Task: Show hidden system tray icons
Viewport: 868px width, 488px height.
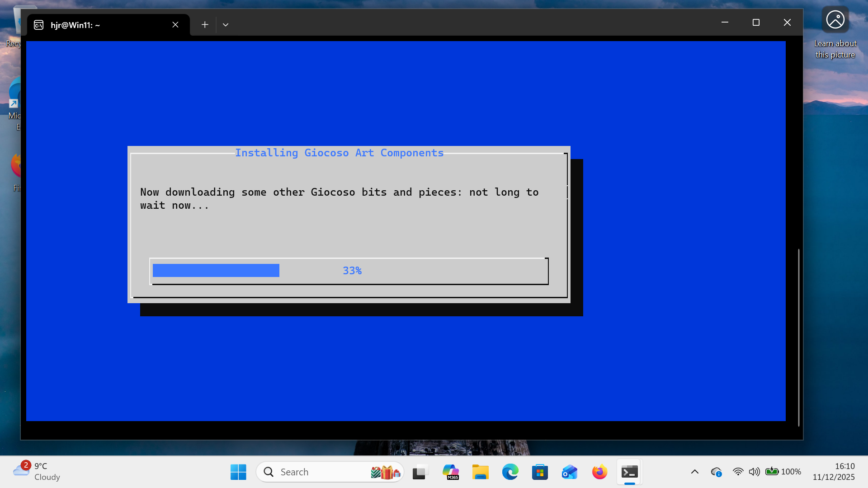Action: click(x=695, y=472)
